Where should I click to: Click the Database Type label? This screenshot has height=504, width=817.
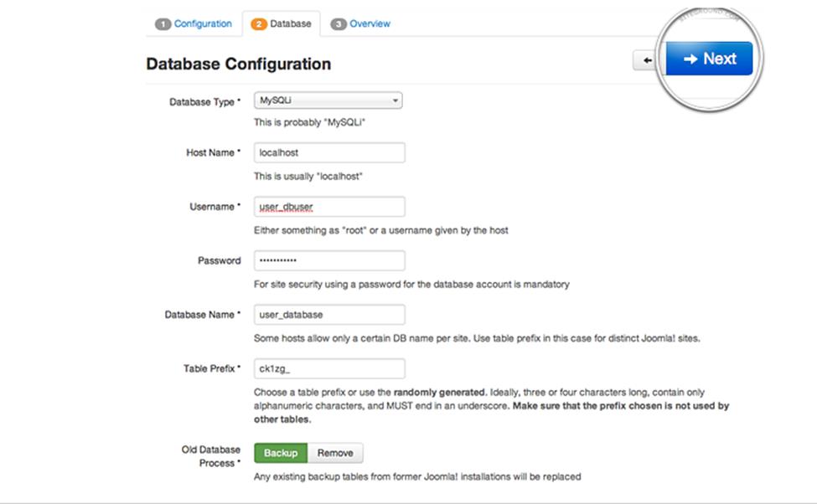click(x=204, y=102)
